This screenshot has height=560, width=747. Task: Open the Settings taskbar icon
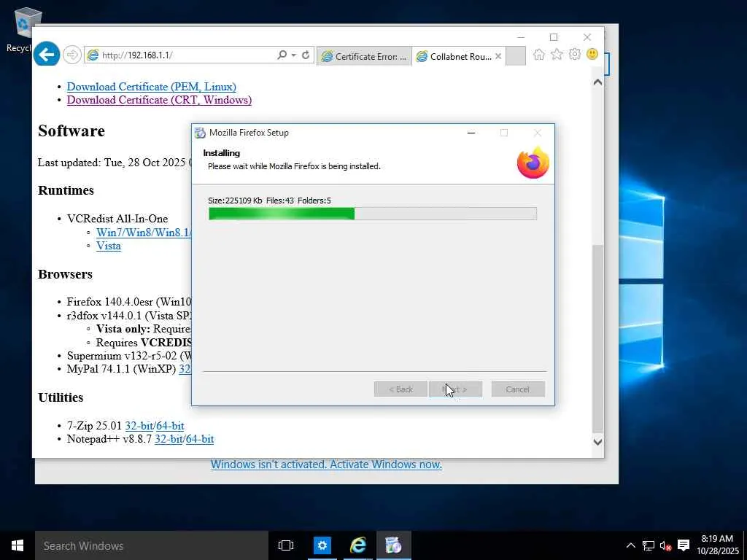pos(322,545)
